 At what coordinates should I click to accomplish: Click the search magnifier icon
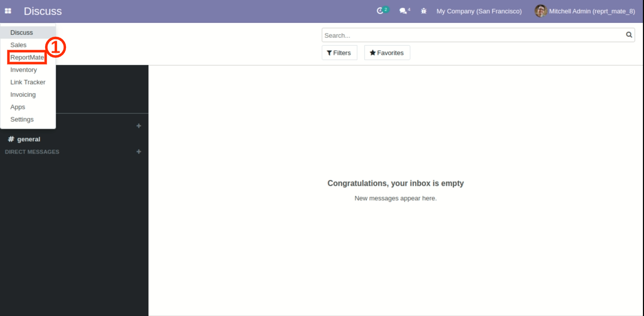click(x=629, y=35)
